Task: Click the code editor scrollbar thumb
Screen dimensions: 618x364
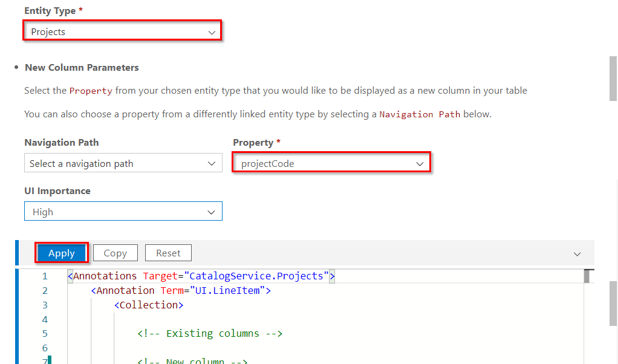Action: [x=587, y=276]
